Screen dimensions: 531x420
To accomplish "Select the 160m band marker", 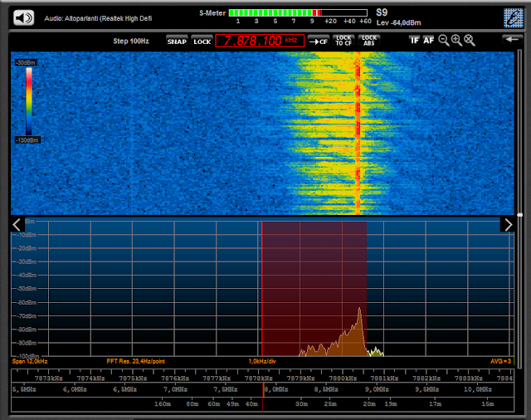I will click(x=163, y=404).
